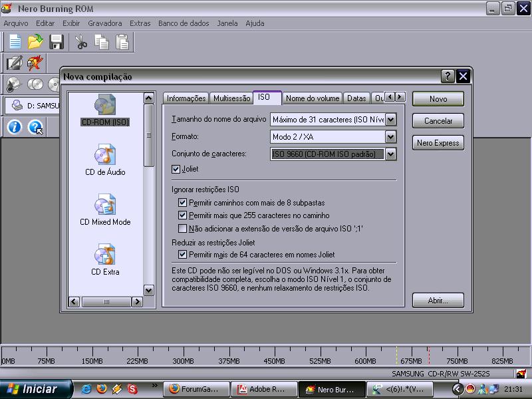Switch to ForumGa... Firefox taskbar button

196,389
